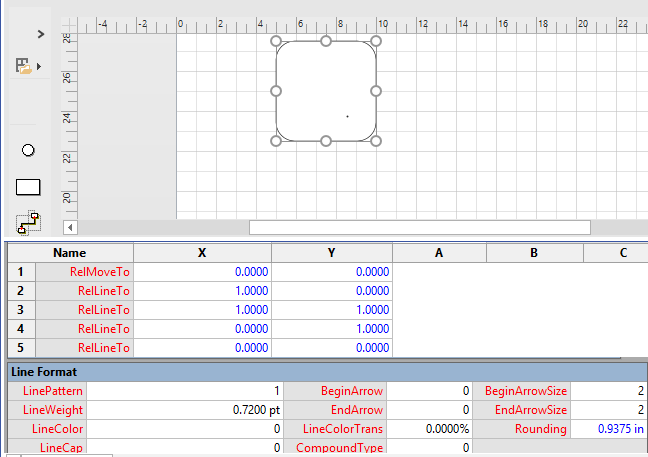Click the top-left selection handle of shape

276,41
